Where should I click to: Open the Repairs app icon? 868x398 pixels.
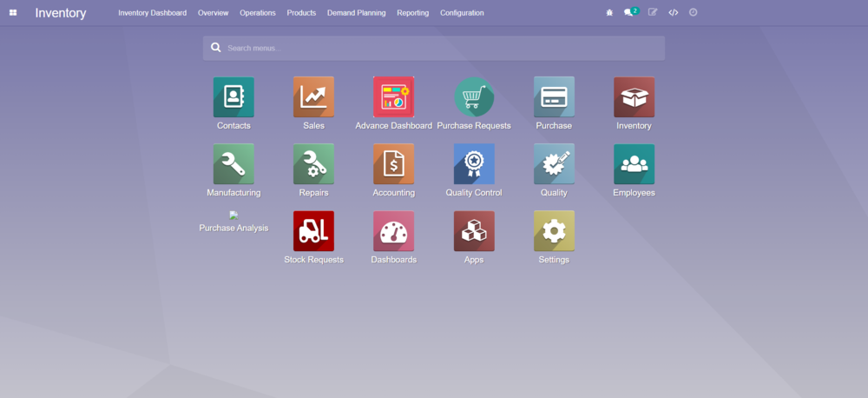coord(313,164)
